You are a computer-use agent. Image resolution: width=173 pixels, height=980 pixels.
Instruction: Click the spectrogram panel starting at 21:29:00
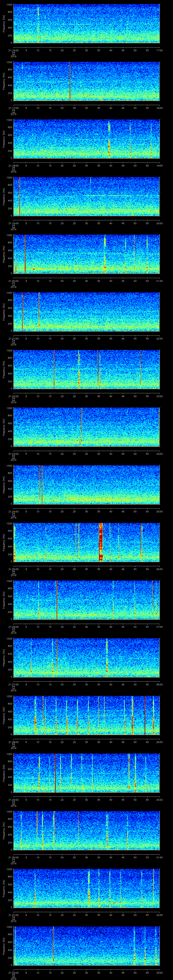coord(87,773)
